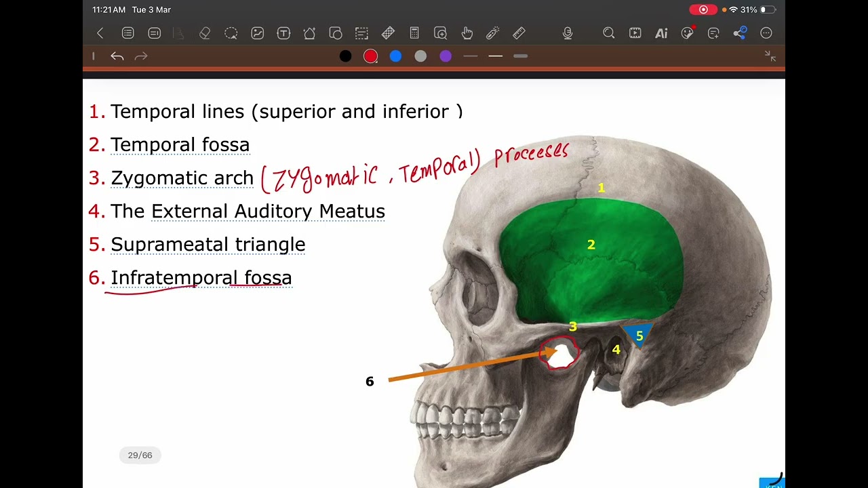Tap the 'Infratemporal fossa' text
The image size is (868, 488).
pyautogui.click(x=201, y=278)
